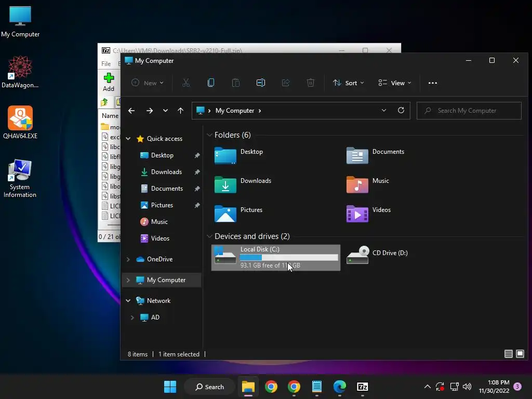The width and height of the screenshot is (532, 399).
Task: Unpin Desktop from Quick access pin icon
Action: (x=197, y=155)
